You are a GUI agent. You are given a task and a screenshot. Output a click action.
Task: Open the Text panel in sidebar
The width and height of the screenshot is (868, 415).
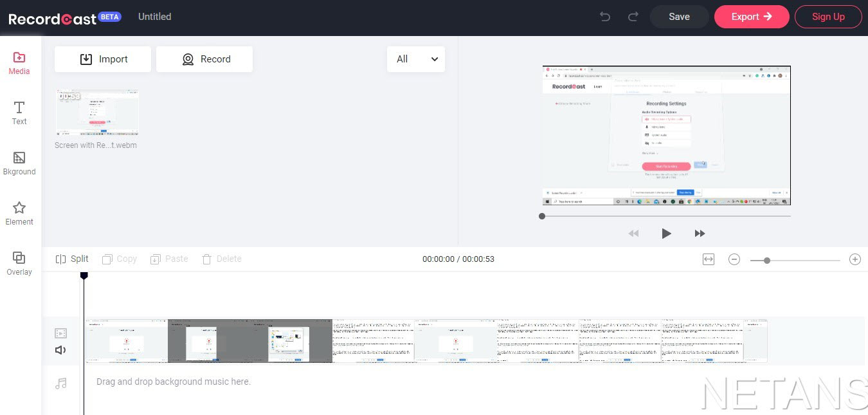pos(19,113)
